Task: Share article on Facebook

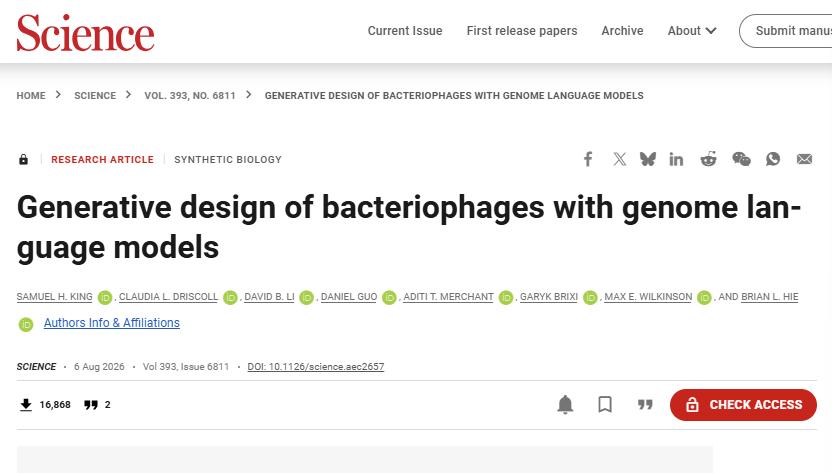Action: tap(588, 159)
